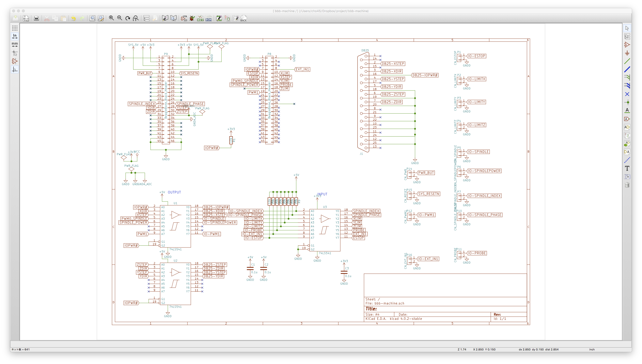Click the Print schematic button
Image resolution: width=642 pixels, height=364 pixels.
[x=36, y=18]
